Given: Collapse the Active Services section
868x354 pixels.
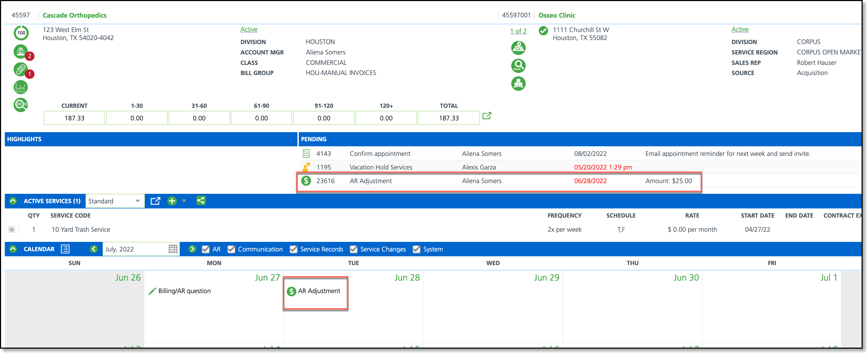Looking at the screenshot, I should (x=13, y=201).
